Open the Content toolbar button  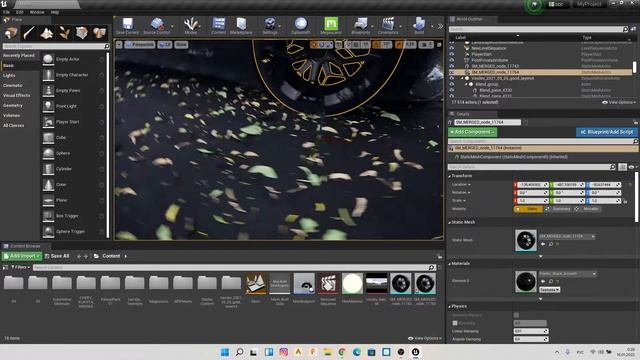[x=218, y=26]
